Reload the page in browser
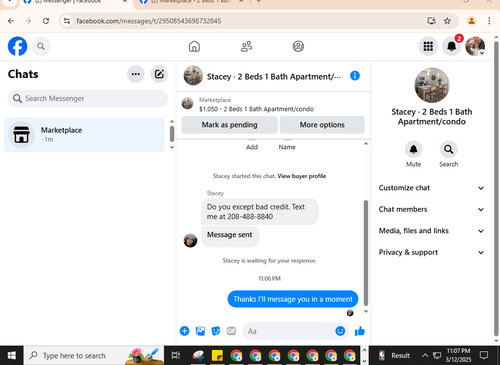 click(x=46, y=21)
